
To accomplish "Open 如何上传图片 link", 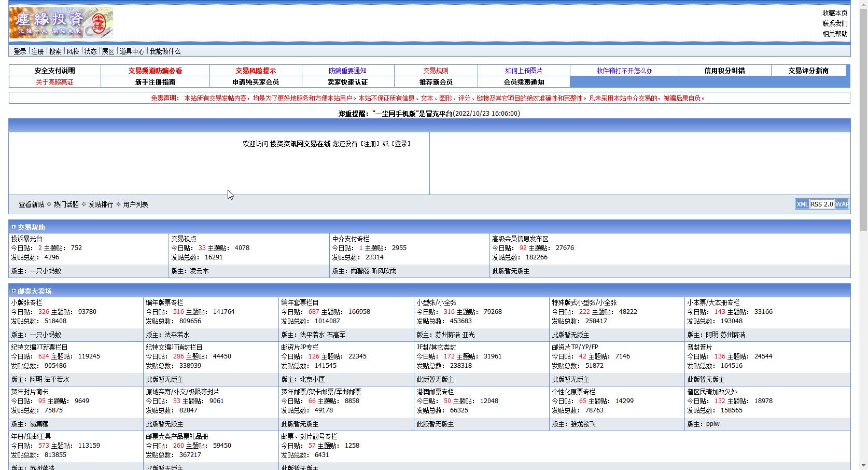I will [524, 71].
